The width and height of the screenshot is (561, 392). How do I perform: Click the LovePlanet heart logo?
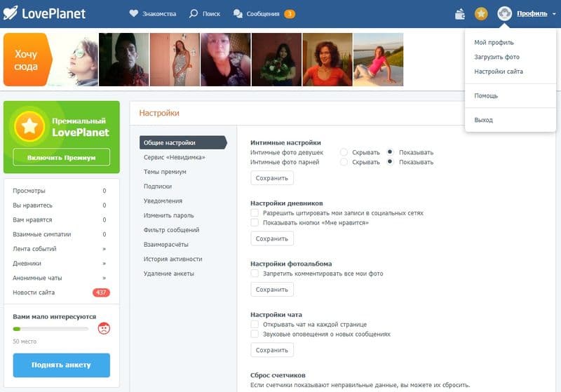pos(11,13)
